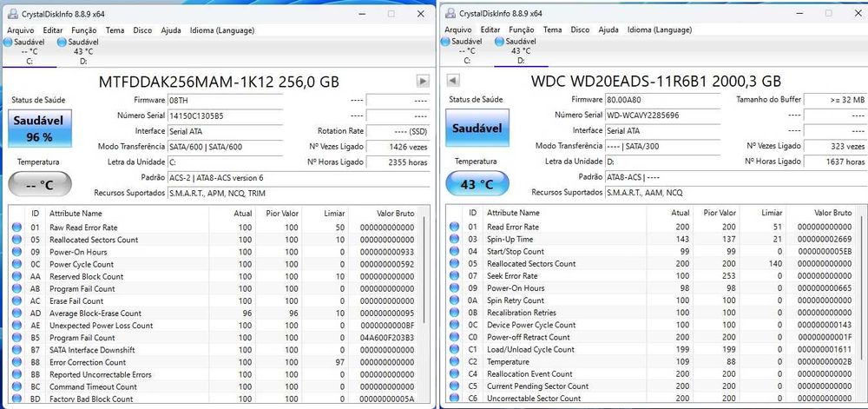Click status orb of SSD Reallocated Sectors Count row
This screenshot has width=868, height=409.
(x=16, y=240)
